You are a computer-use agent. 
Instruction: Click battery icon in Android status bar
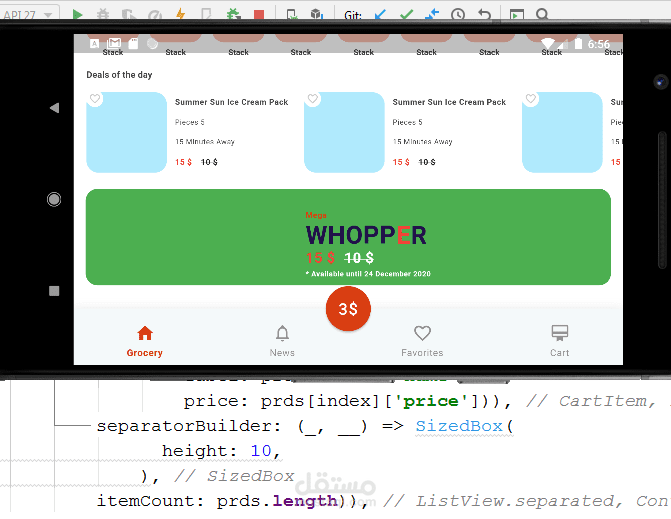tap(578, 43)
